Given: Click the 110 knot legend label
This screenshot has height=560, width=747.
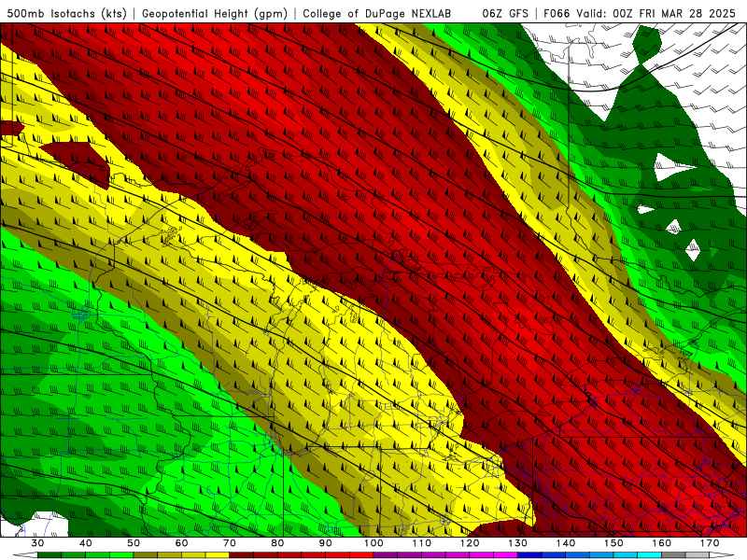Looking at the screenshot, I should point(422,543).
